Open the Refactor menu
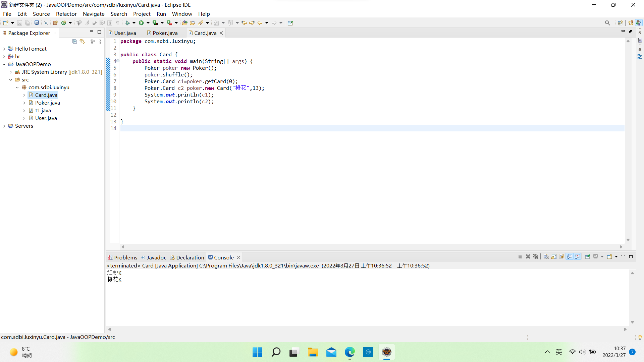This screenshot has width=644, height=362. pyautogui.click(x=66, y=14)
